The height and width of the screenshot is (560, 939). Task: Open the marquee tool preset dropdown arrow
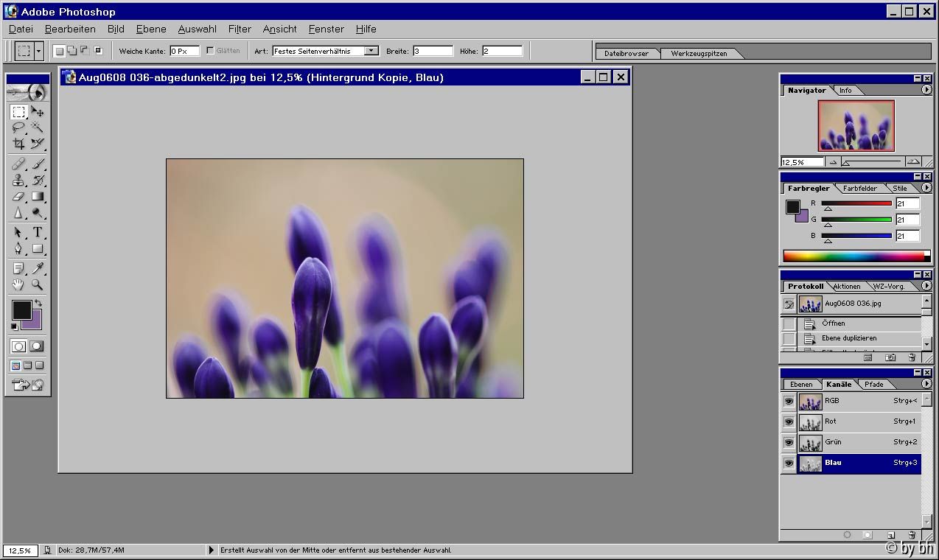38,51
